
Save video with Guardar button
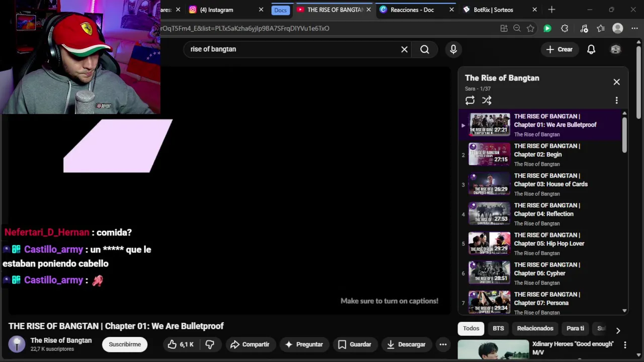[355, 344]
